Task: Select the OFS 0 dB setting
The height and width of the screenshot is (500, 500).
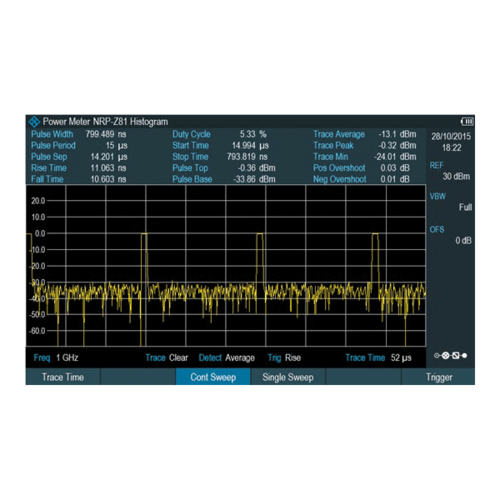Action: (x=450, y=235)
